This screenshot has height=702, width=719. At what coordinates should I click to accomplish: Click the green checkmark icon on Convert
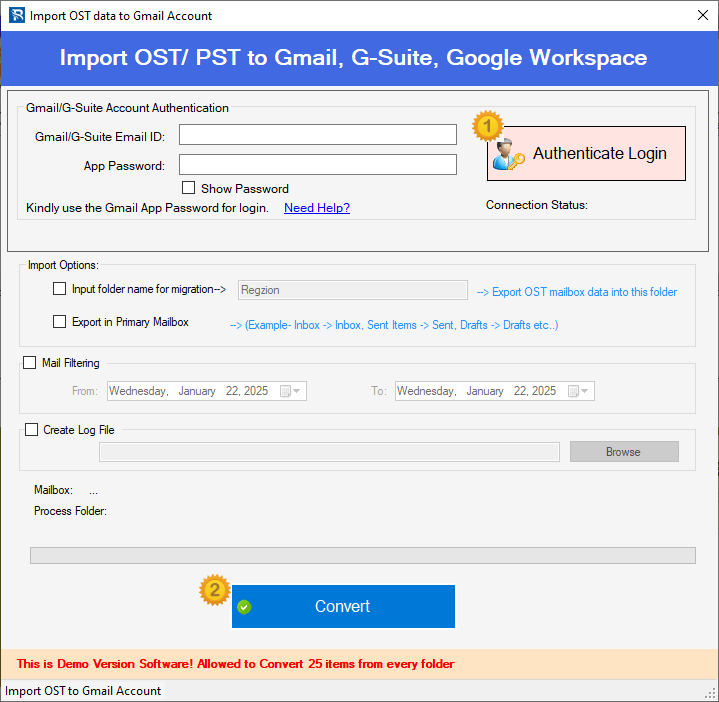pos(244,607)
